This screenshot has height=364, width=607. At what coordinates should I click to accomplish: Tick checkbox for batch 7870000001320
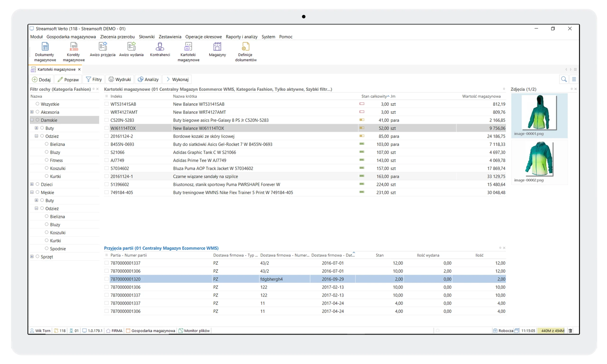(x=106, y=279)
